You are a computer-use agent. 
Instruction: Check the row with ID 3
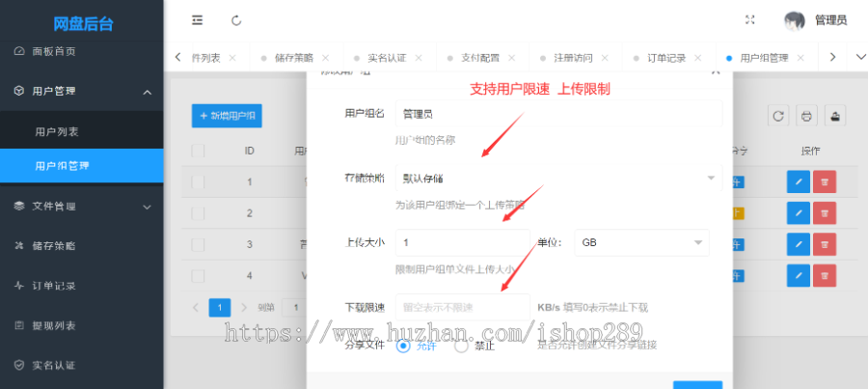point(198,244)
